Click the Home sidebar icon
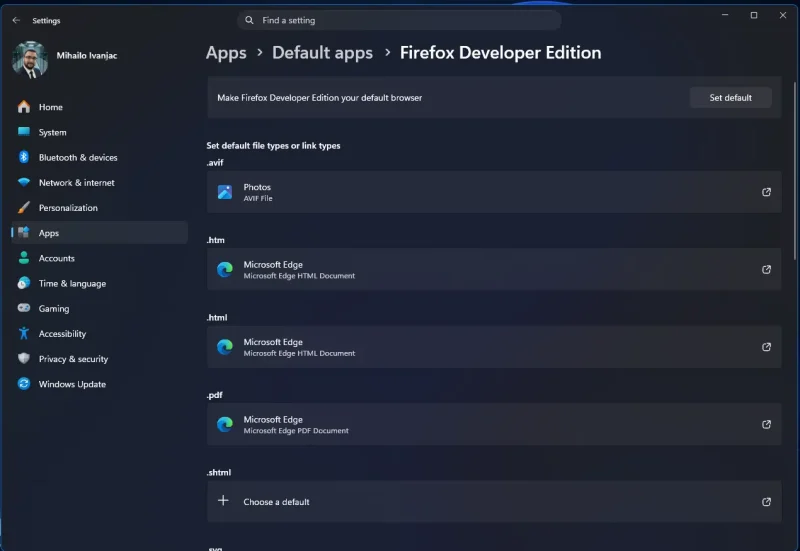 tap(23, 107)
